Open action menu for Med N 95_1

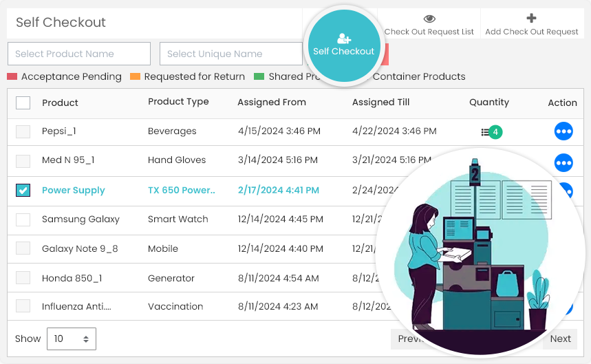pyautogui.click(x=563, y=162)
